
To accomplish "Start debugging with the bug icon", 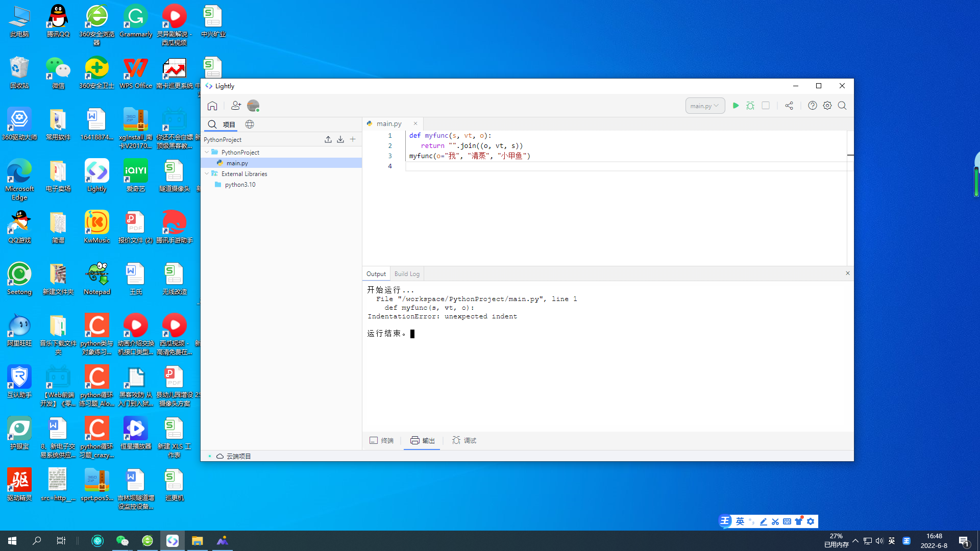I will pyautogui.click(x=750, y=106).
